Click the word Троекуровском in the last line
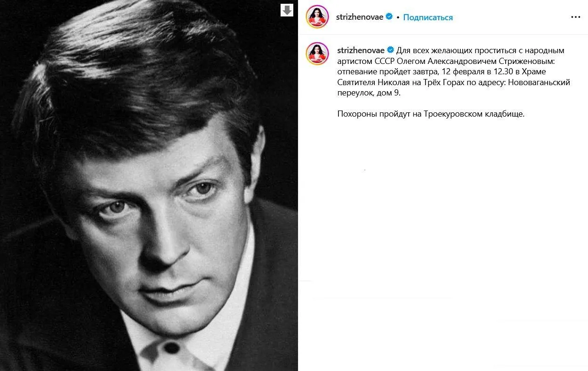588x371 pixels. coord(453,114)
